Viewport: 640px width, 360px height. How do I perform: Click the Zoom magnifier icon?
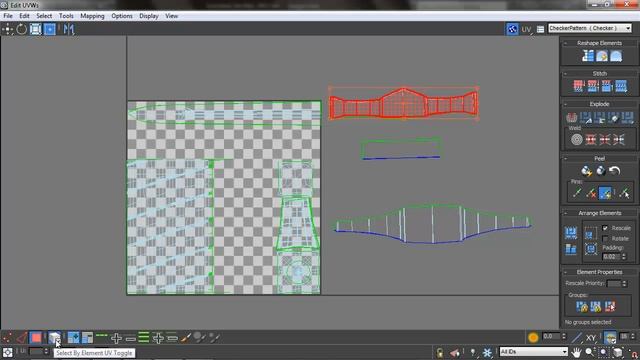click(590, 352)
